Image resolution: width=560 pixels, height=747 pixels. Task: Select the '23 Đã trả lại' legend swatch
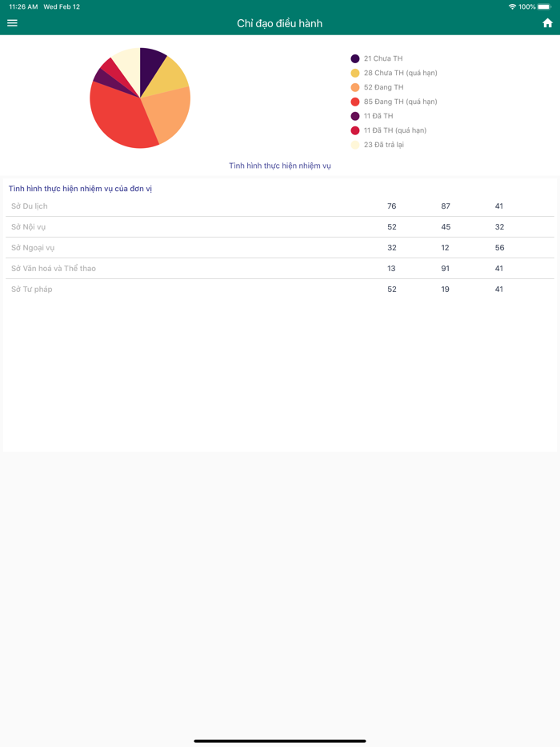[x=355, y=145]
